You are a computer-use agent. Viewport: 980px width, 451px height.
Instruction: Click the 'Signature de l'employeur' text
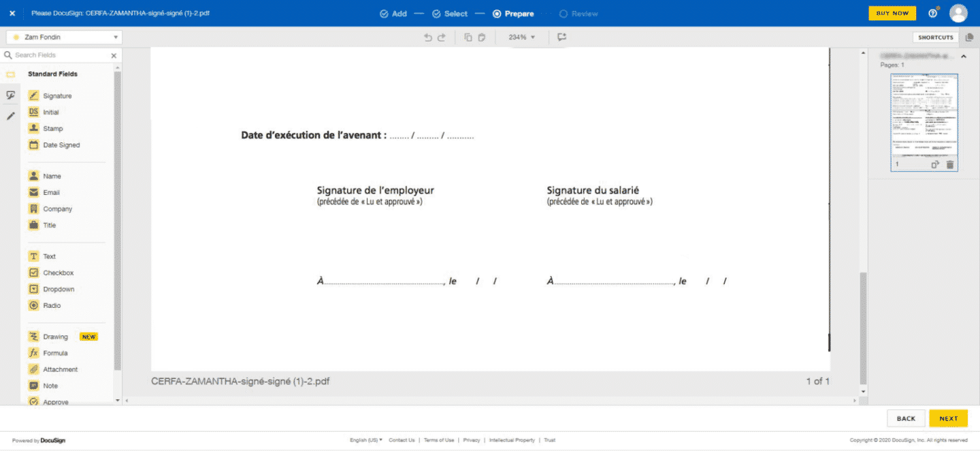click(x=375, y=191)
